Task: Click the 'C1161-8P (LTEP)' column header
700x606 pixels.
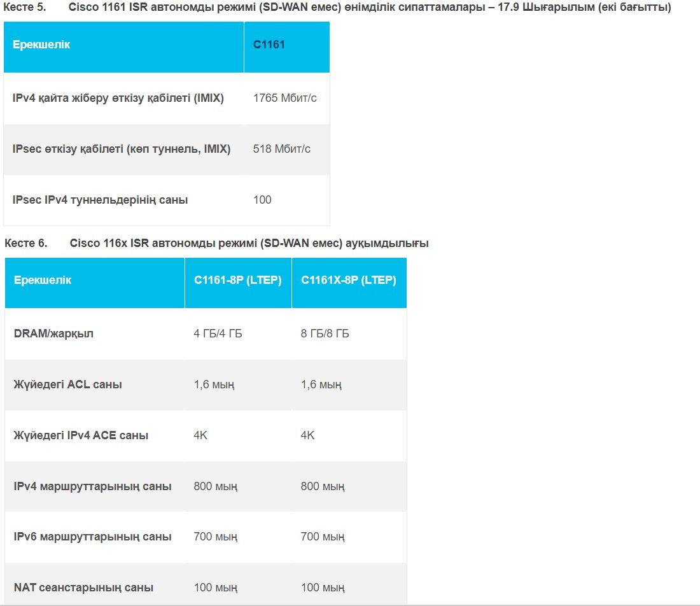Action: [x=237, y=280]
